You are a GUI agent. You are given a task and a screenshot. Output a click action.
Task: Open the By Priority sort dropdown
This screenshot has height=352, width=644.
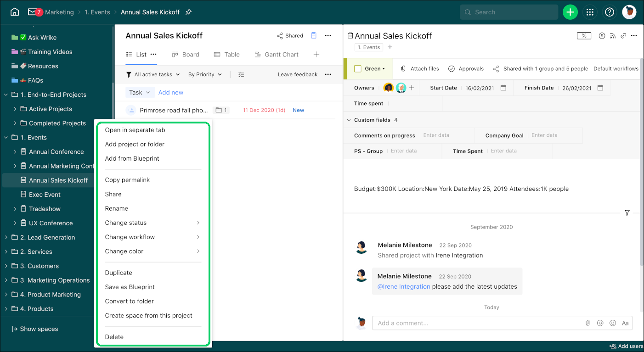[205, 74]
